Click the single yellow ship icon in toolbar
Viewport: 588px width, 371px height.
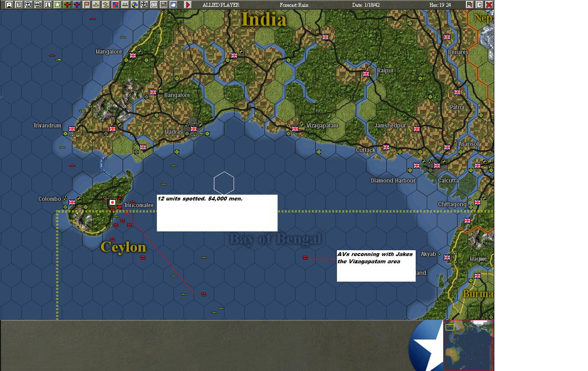point(96,5)
